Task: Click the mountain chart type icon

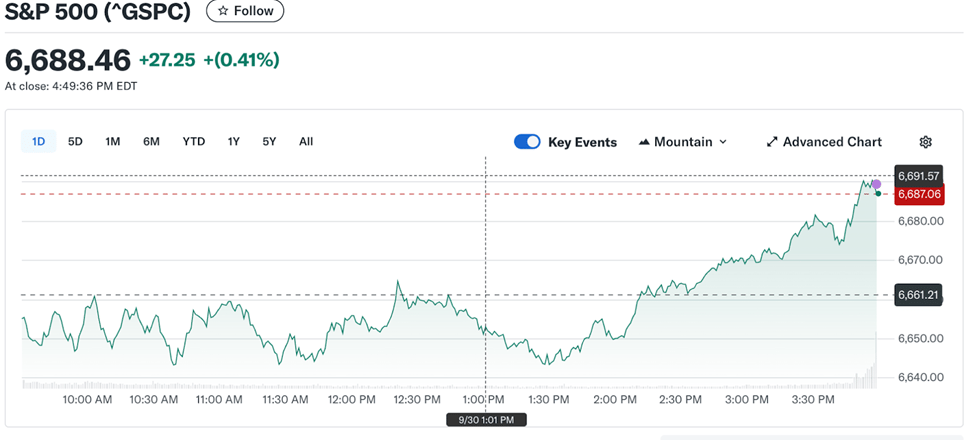Action: 644,142
